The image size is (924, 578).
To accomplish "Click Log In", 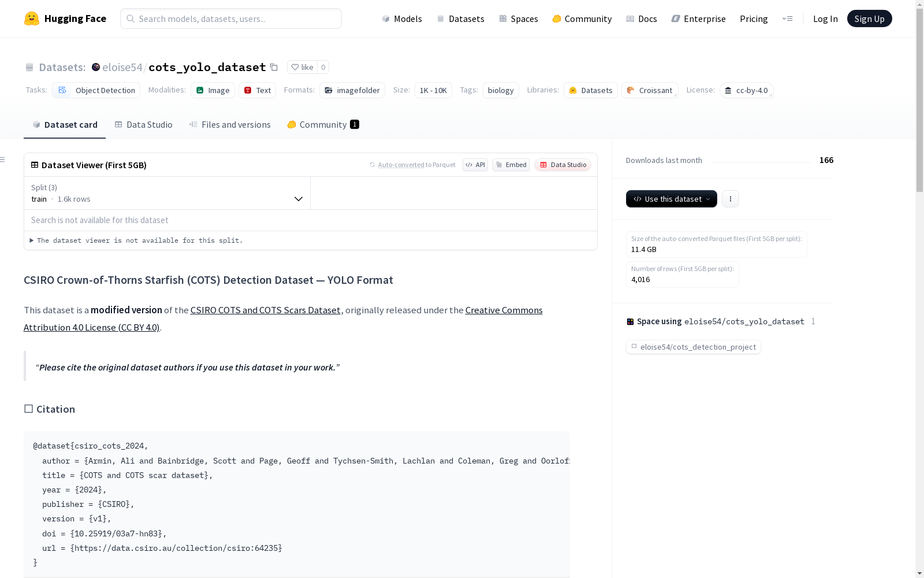I will [825, 18].
